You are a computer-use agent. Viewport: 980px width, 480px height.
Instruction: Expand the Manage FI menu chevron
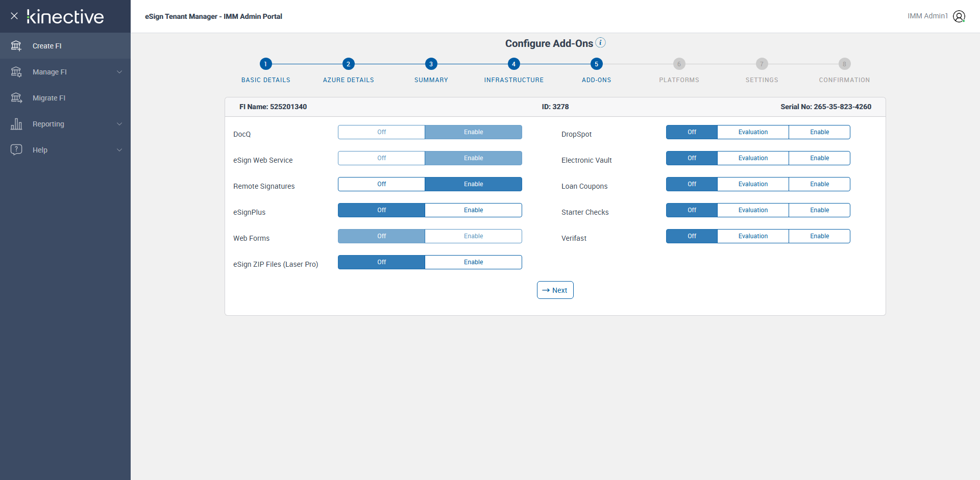coord(119,72)
